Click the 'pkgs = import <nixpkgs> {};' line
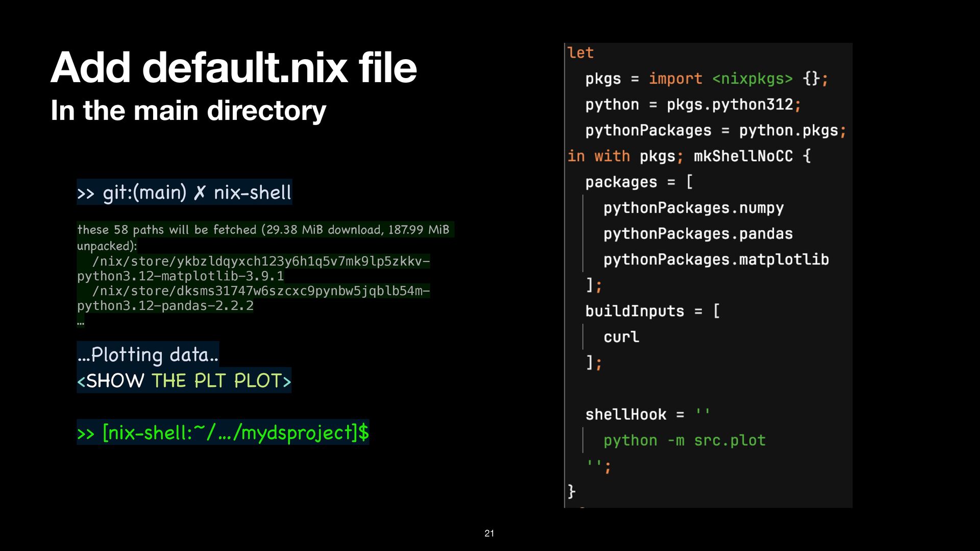 pyautogui.click(x=706, y=79)
